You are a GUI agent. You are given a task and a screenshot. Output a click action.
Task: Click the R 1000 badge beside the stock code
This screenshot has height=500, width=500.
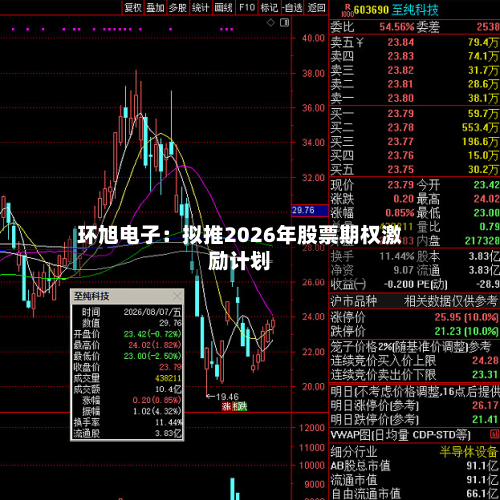[347, 10]
